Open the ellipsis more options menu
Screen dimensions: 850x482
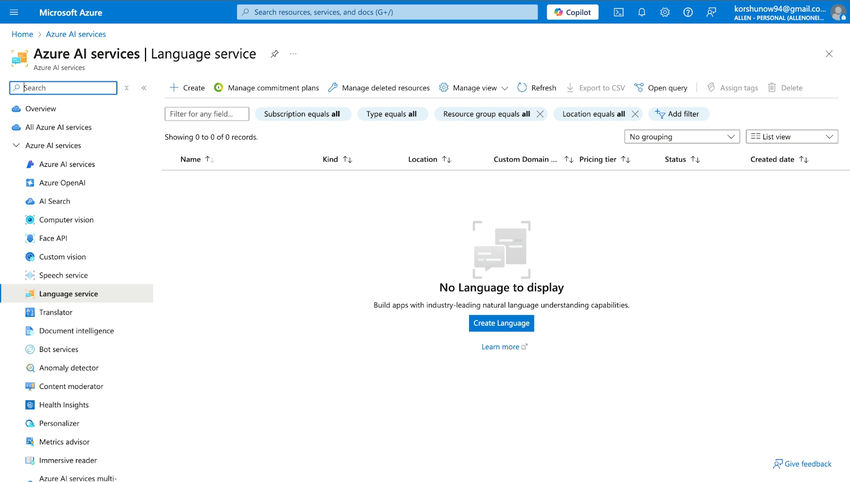pos(293,54)
